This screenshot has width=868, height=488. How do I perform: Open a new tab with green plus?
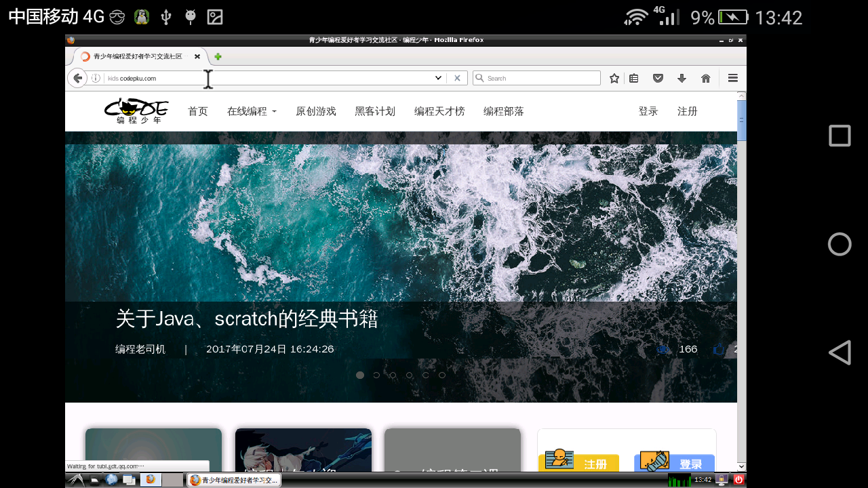click(x=218, y=57)
